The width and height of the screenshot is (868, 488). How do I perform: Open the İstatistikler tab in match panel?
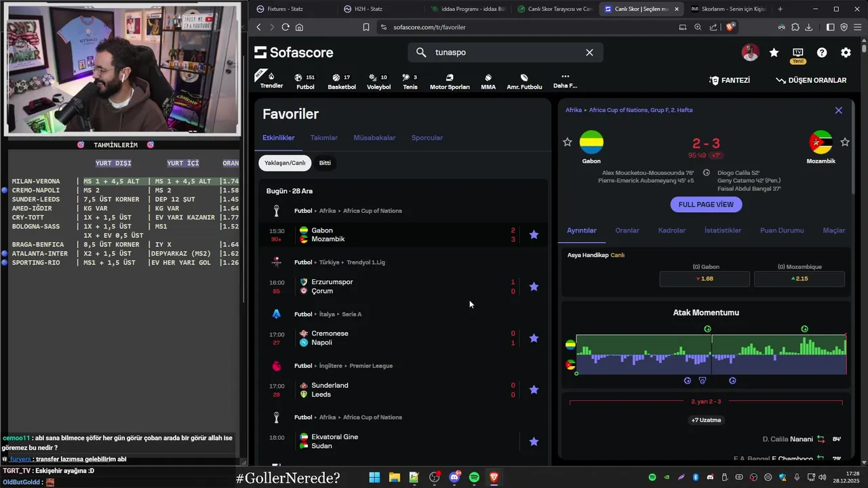[x=723, y=230]
